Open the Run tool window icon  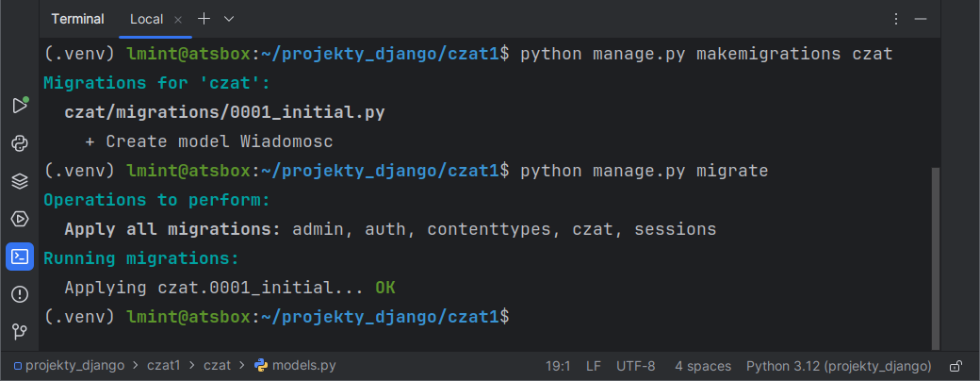[20, 105]
